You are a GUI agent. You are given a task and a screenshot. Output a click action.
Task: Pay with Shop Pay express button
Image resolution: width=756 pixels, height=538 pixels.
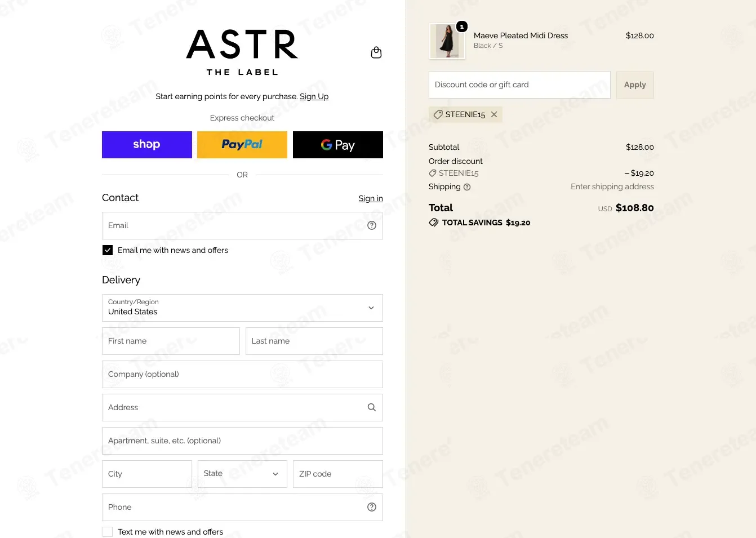147,145
